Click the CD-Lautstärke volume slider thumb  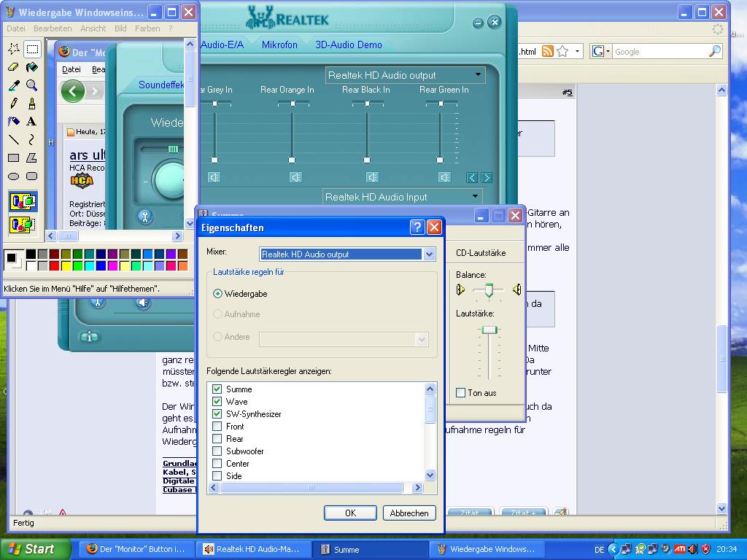point(489,330)
